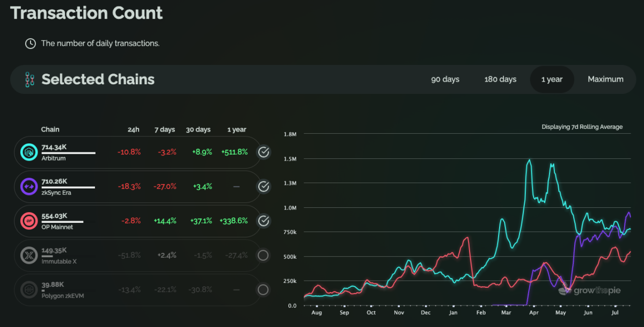Click the clock icon beside the description
This screenshot has width=644, height=327.
point(31,43)
